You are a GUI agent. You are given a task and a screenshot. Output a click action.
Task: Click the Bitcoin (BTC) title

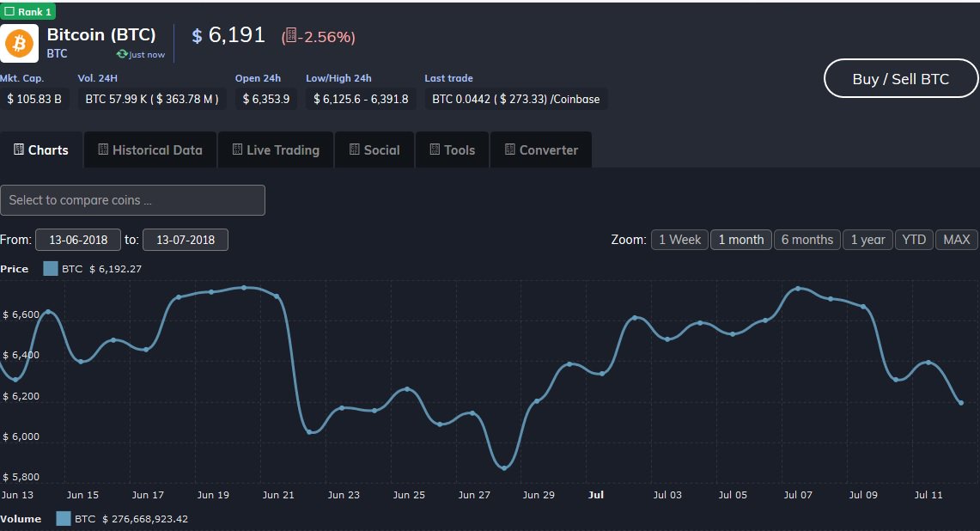(101, 34)
